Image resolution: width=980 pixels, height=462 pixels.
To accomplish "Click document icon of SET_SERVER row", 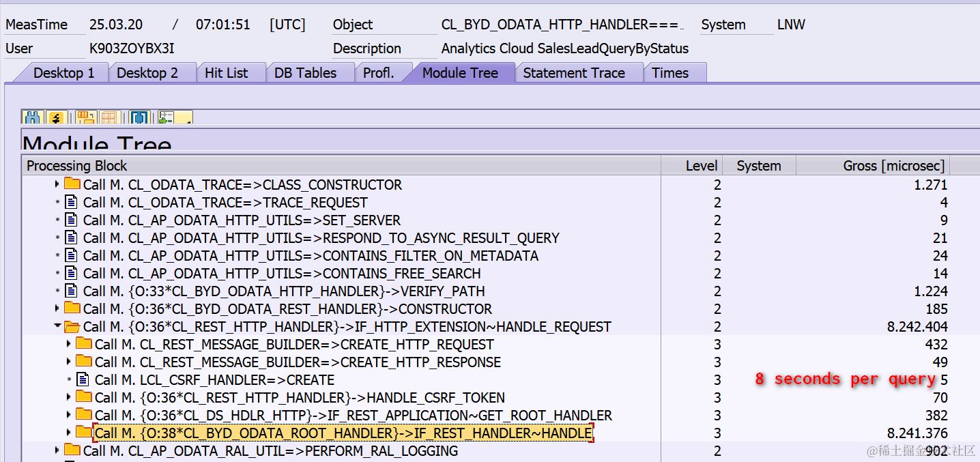I will [72, 220].
